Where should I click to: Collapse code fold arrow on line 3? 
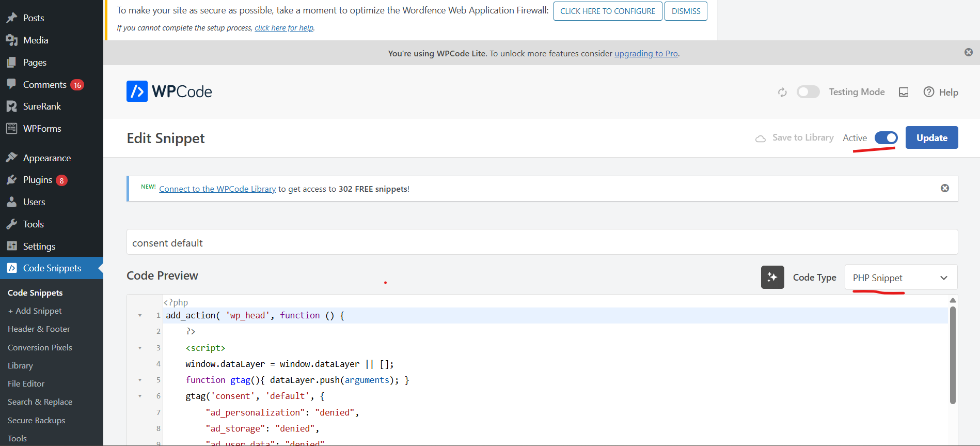tap(140, 348)
